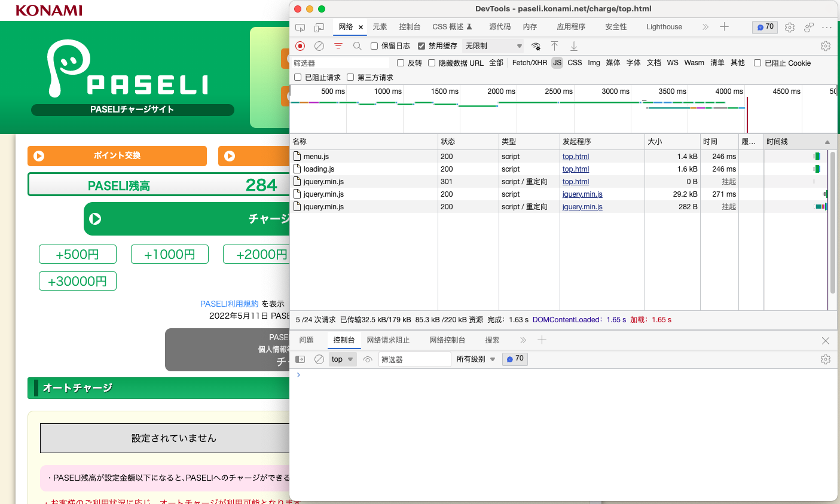Check the 隐藏数据 URL checkbox
The image size is (840, 504).
pos(432,63)
